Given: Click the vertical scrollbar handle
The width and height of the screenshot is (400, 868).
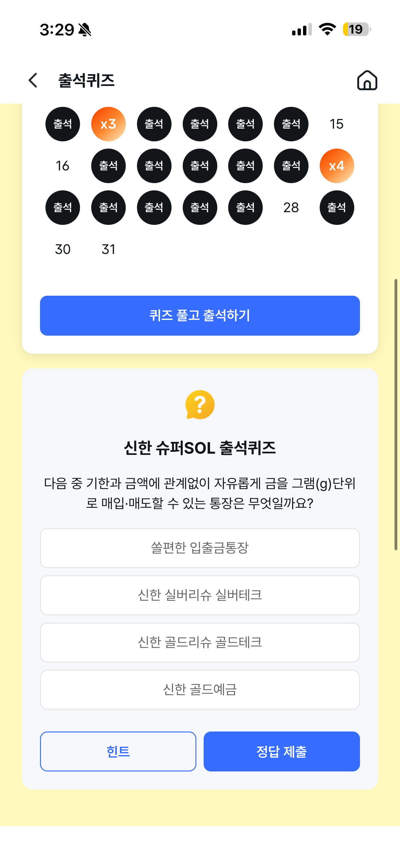Looking at the screenshot, I should click(x=396, y=414).
